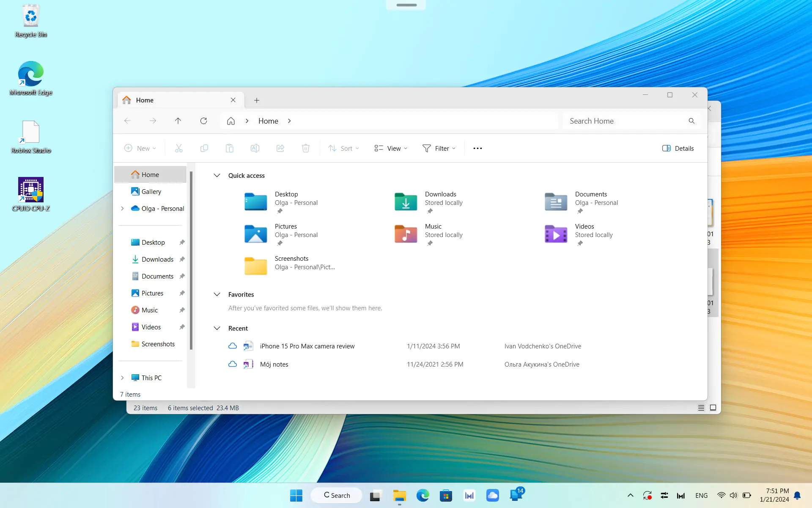
Task: Click chevron after Home in address bar
Action: coord(289,121)
